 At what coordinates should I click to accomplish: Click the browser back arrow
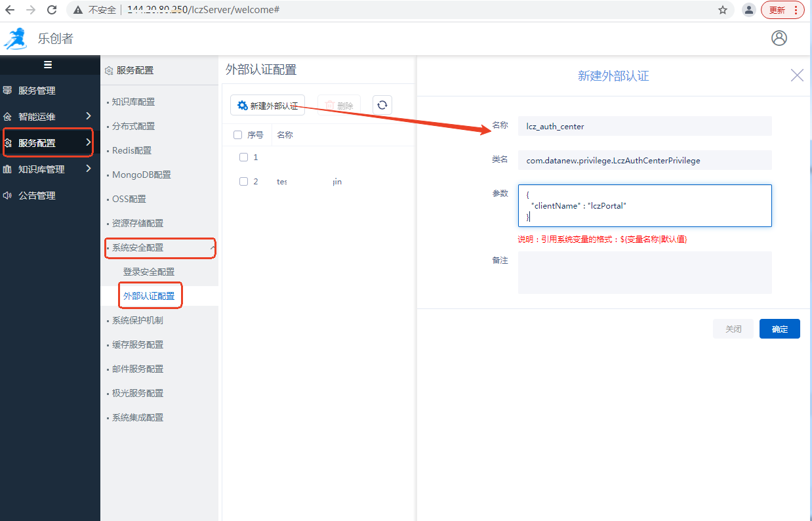coord(10,10)
